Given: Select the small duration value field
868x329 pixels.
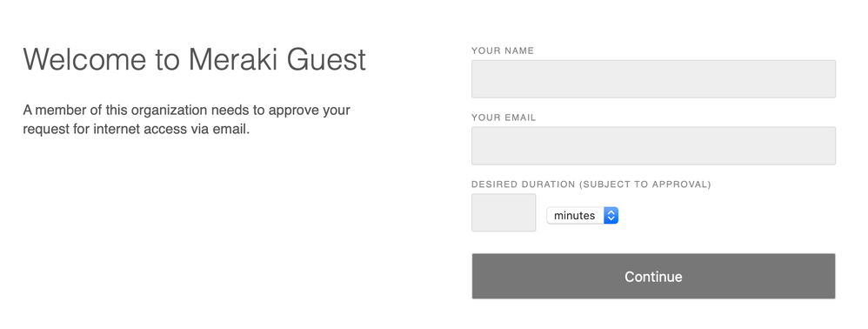Looking at the screenshot, I should click(x=504, y=212).
